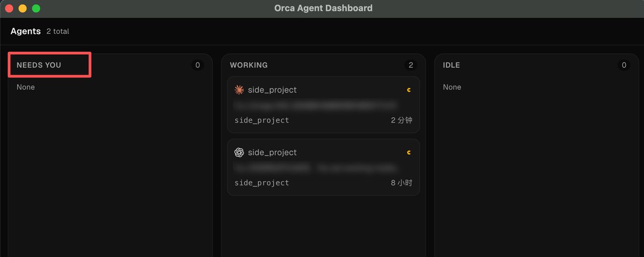Click the '2 total' agent count label
Image resolution: width=644 pixels, height=257 pixels.
pos(57,32)
